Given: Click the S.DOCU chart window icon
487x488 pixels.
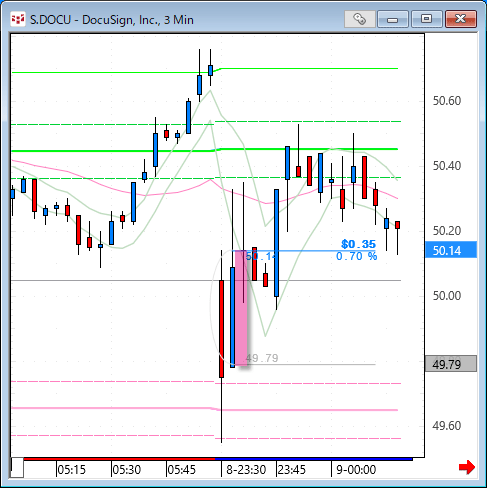Looking at the screenshot, I should (17, 19).
